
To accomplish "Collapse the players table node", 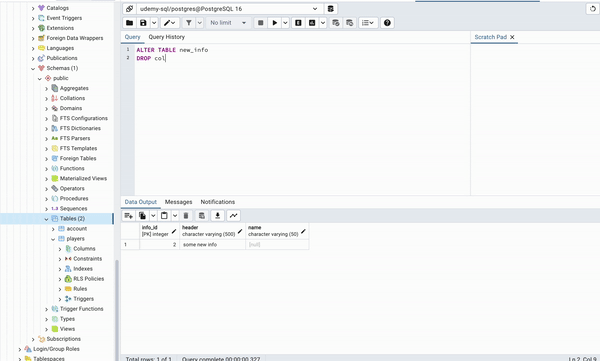I will tap(53, 239).
